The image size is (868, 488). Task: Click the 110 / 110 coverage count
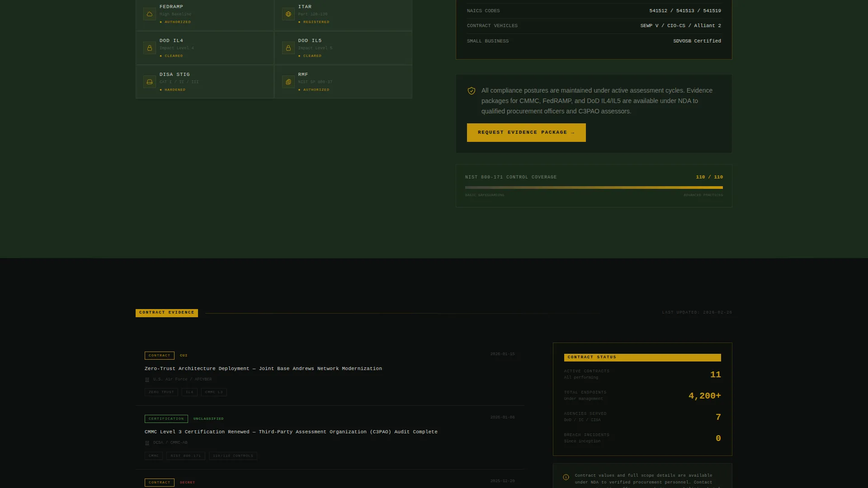click(x=709, y=177)
